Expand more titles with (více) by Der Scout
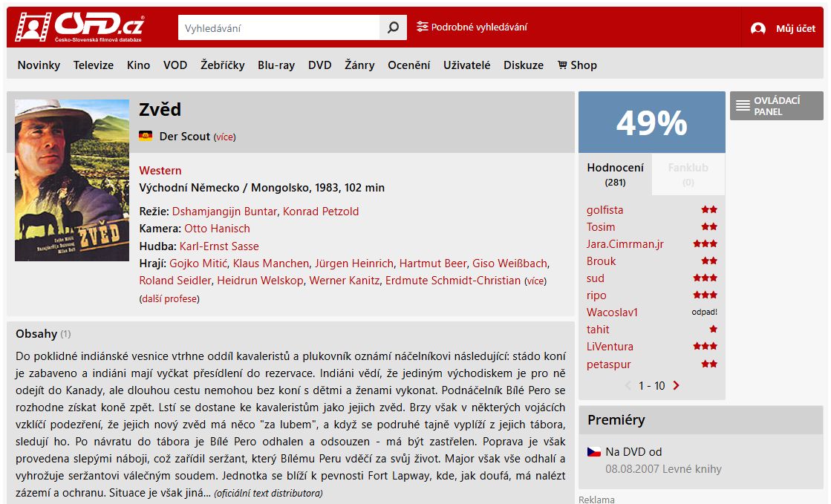Viewport: 831px width, 504px height. coord(224,137)
